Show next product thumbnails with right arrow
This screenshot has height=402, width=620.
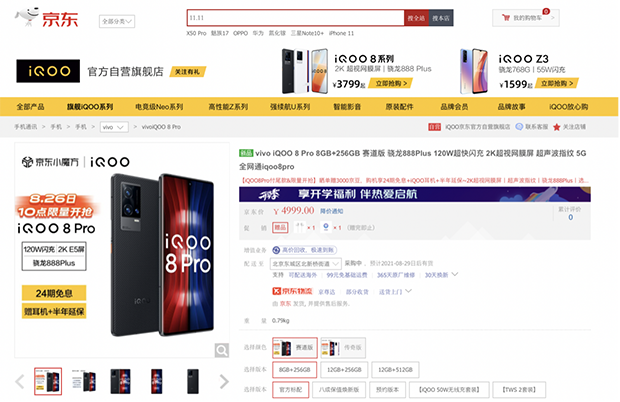pos(224,381)
